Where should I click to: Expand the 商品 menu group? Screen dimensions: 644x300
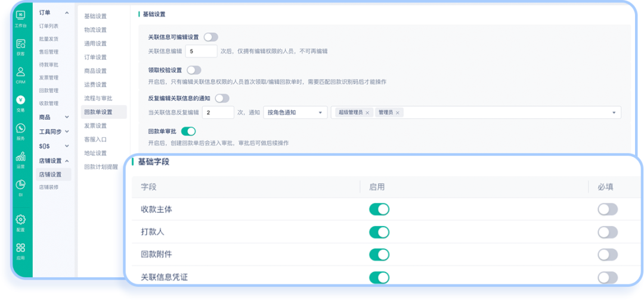pos(67,117)
